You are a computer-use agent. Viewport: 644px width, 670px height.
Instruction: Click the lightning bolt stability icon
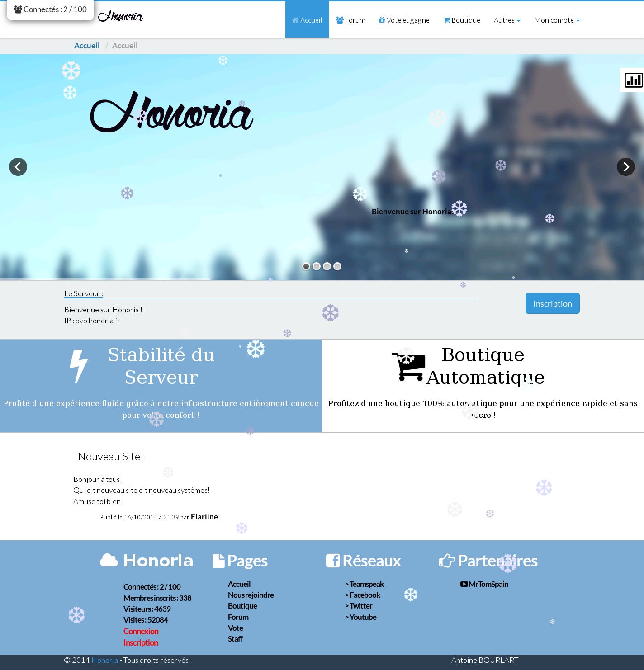pyautogui.click(x=79, y=366)
